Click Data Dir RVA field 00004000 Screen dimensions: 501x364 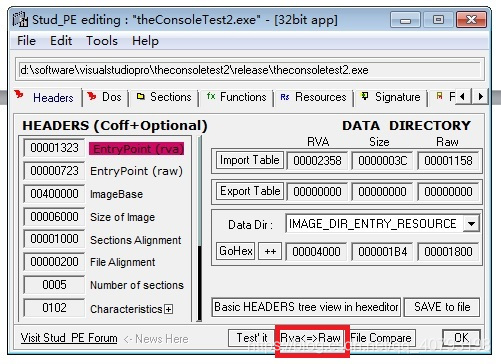coord(316,251)
